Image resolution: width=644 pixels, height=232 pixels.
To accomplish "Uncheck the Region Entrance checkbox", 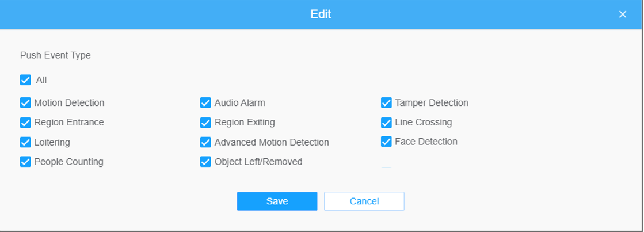I will click(25, 123).
